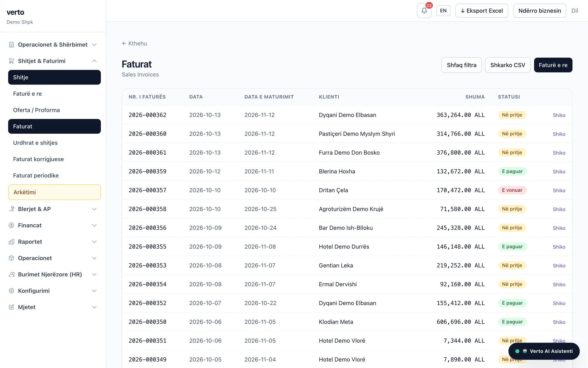Click Shiko for invoice 2026-000362
This screenshot has width=588, height=368.
(559, 115)
